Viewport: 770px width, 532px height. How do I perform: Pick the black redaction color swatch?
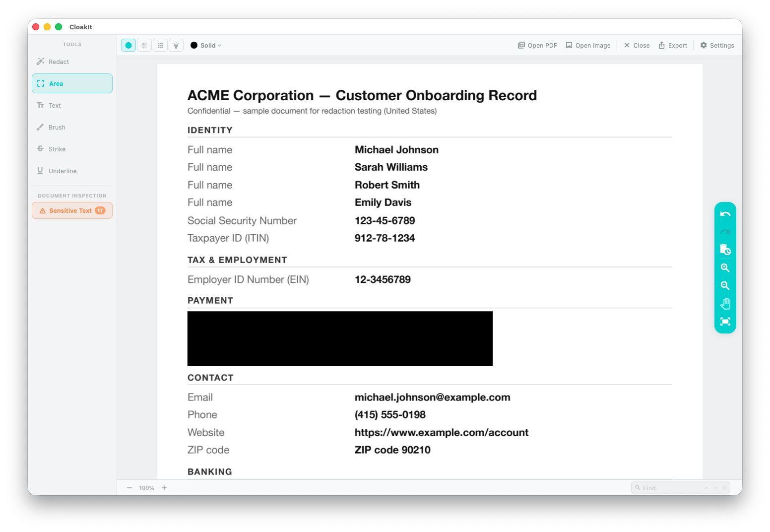pos(194,45)
